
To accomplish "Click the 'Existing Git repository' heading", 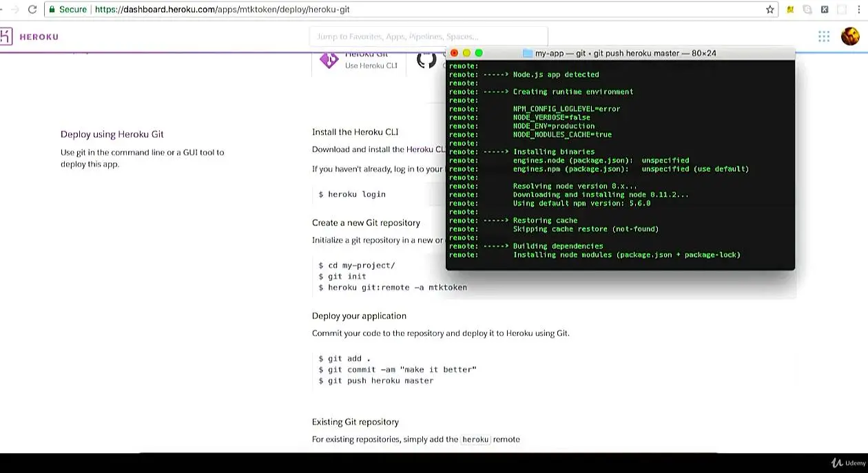I will coord(355,422).
